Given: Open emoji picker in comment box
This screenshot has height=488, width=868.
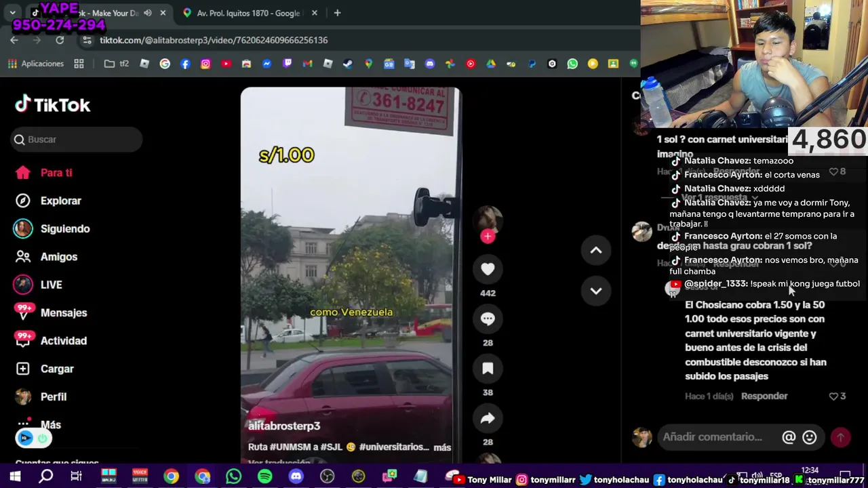Looking at the screenshot, I should click(x=809, y=438).
